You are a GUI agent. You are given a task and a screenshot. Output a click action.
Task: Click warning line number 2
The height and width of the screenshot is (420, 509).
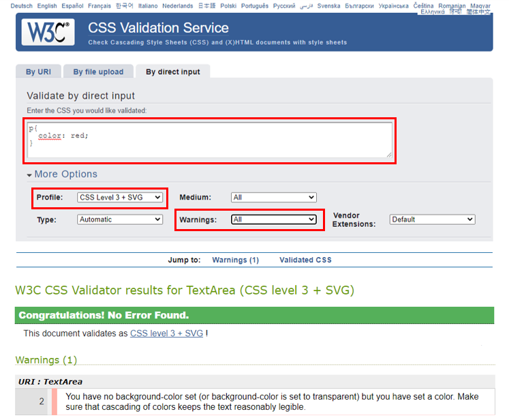click(x=42, y=401)
